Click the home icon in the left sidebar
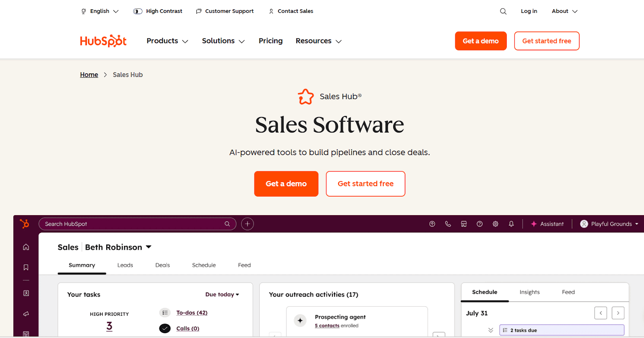 coord(26,247)
